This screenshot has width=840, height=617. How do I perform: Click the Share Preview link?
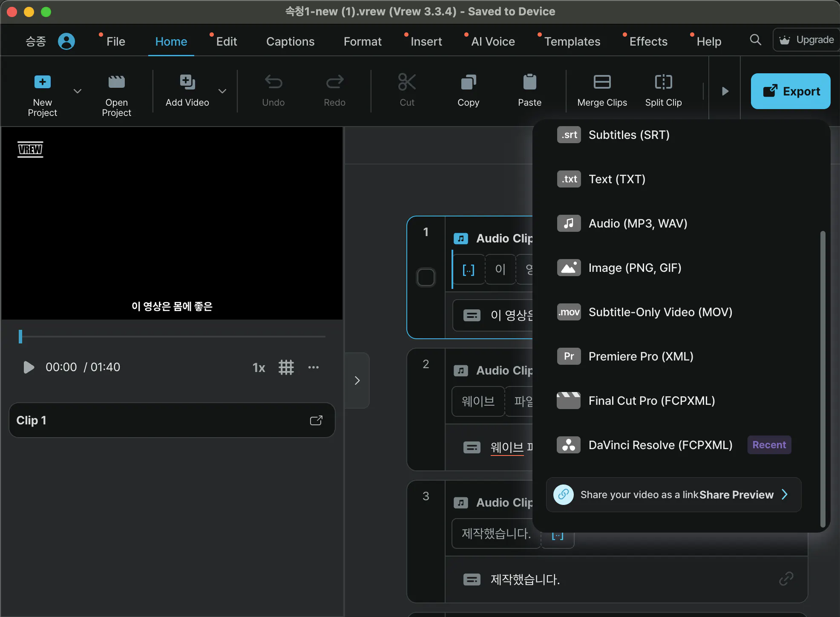click(x=736, y=495)
